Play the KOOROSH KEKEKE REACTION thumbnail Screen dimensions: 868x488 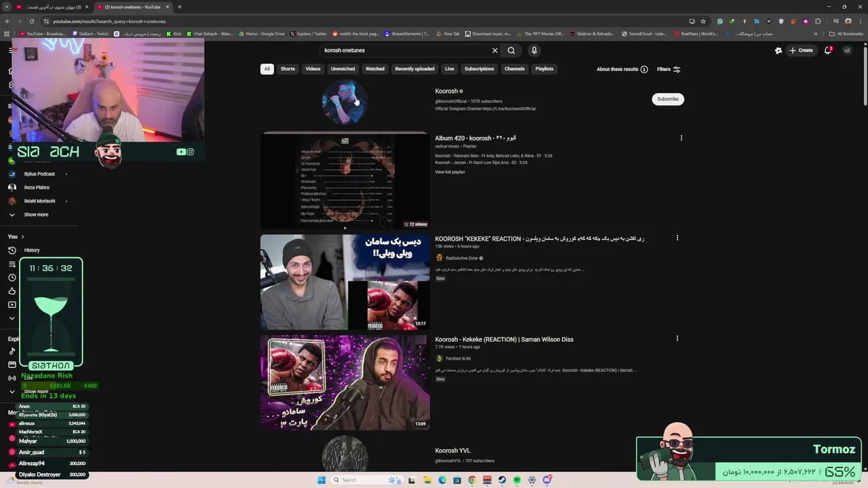click(x=344, y=282)
